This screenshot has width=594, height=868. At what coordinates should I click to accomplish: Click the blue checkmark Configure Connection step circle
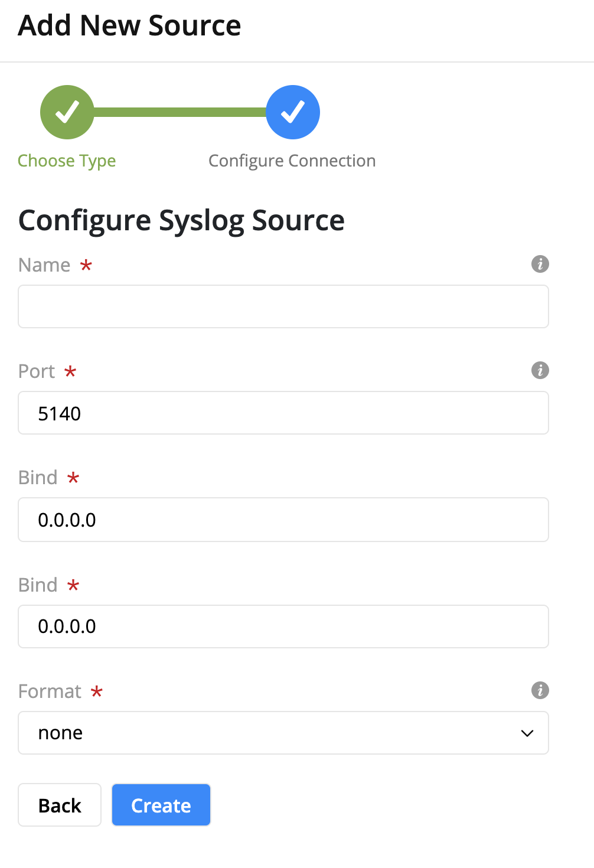[293, 112]
